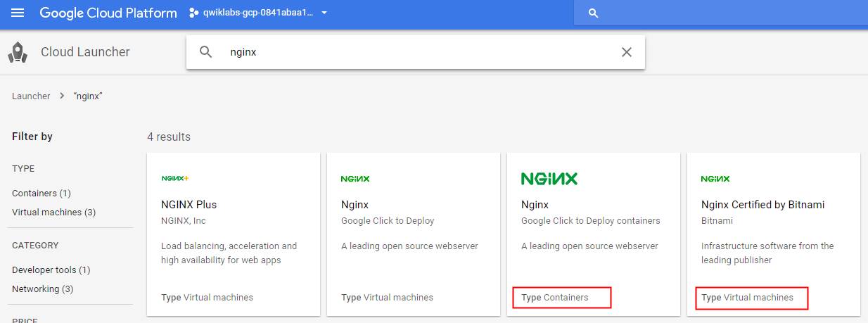
Task: Filter by Virtual machines (3) type
Action: pos(53,212)
